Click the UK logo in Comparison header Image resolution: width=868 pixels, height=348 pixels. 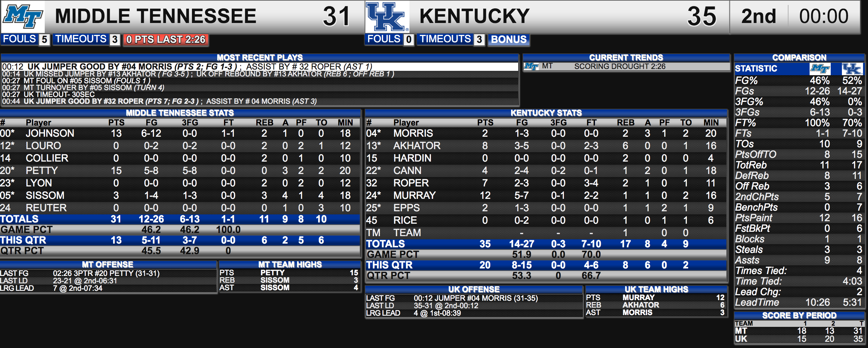(852, 69)
